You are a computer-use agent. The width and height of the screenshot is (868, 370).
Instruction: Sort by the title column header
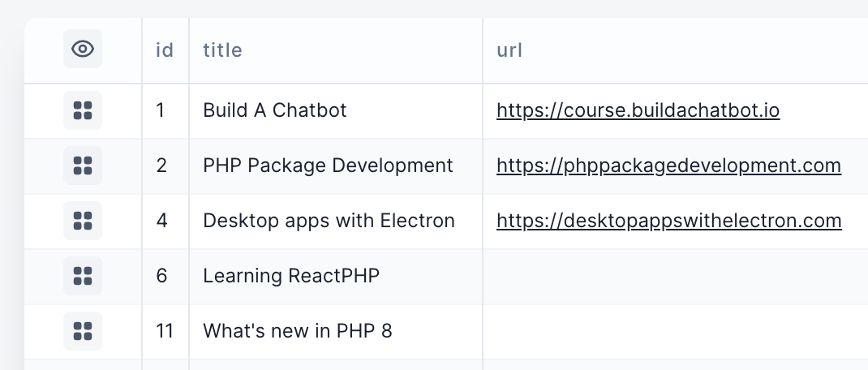[x=222, y=50]
